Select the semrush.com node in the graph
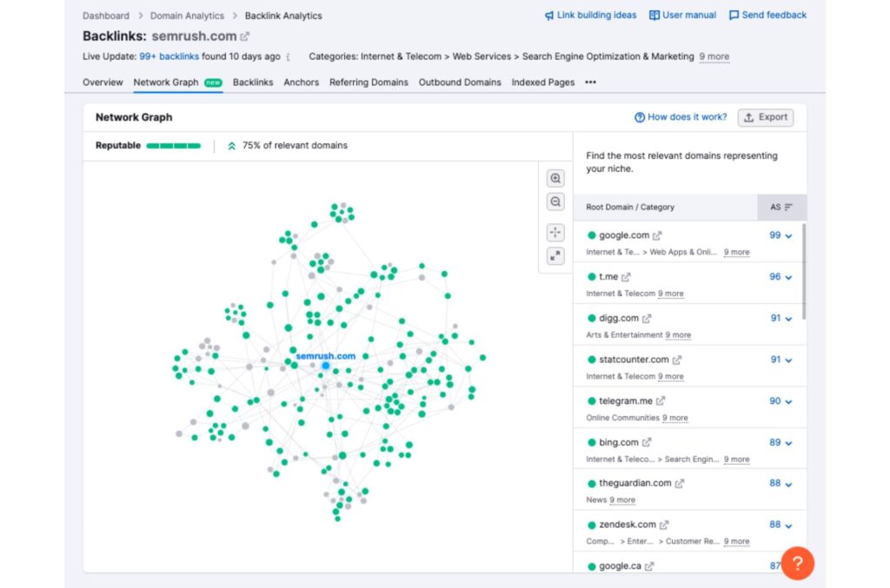This screenshot has width=890, height=588. 325,366
